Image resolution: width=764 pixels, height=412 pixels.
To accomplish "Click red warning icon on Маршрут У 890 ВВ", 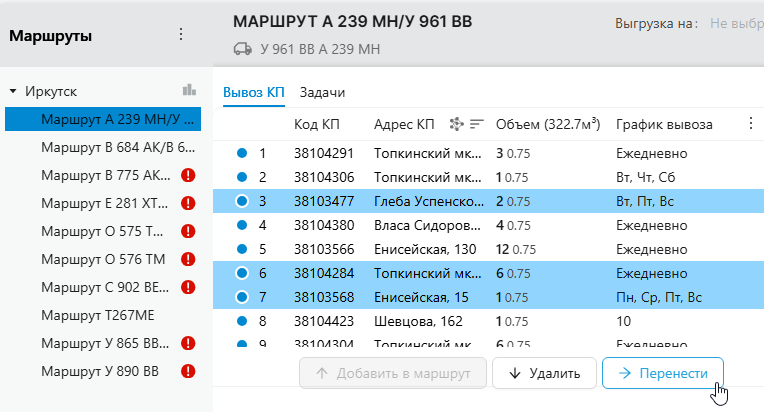I will click(188, 371).
